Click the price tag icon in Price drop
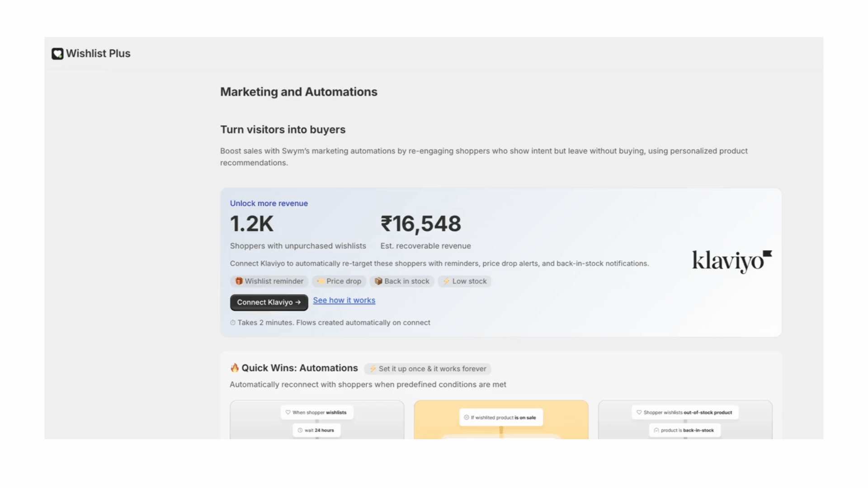The image size is (868, 488). [x=321, y=281]
